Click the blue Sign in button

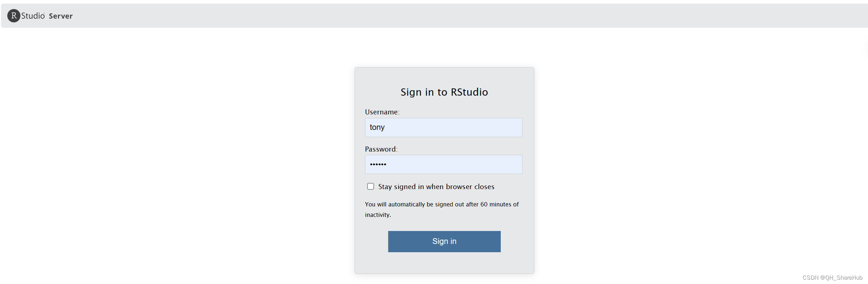(x=444, y=241)
